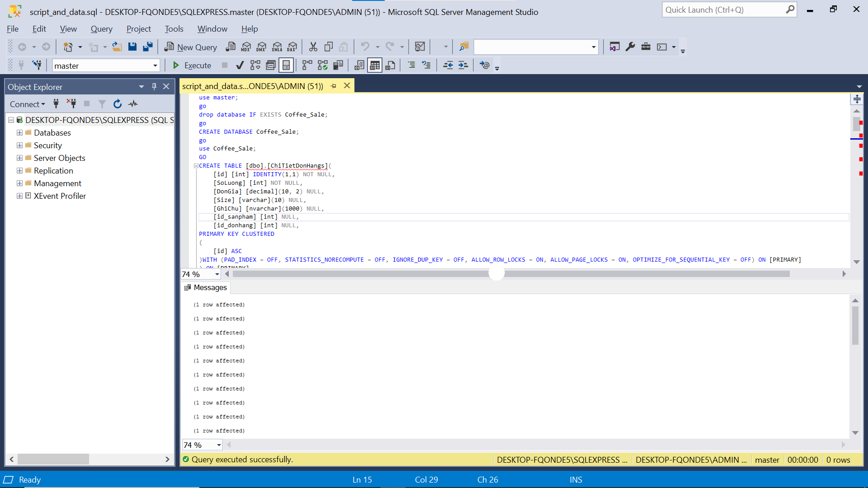Click the New Query button
Image resolution: width=868 pixels, height=488 pixels.
(190, 47)
